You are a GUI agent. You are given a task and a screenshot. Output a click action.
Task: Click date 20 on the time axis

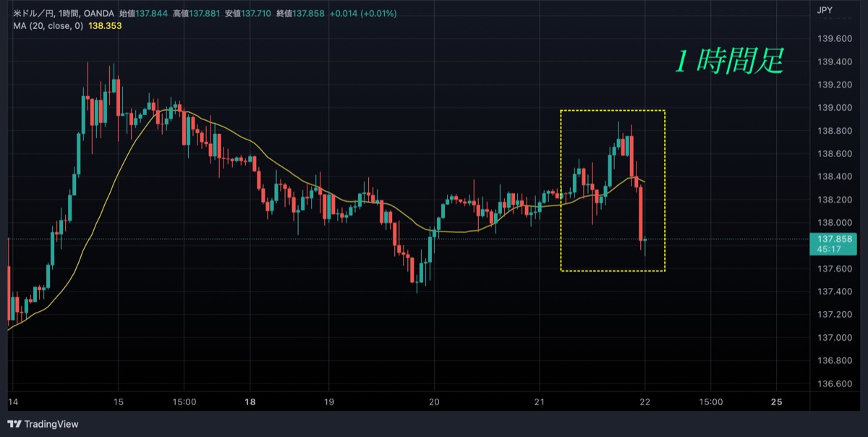click(x=435, y=402)
